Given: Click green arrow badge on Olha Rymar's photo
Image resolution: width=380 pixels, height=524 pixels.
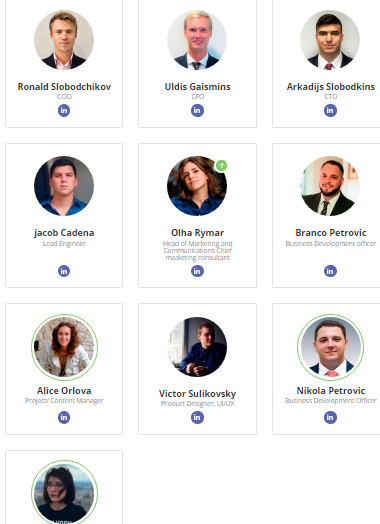Looking at the screenshot, I should (x=221, y=165).
